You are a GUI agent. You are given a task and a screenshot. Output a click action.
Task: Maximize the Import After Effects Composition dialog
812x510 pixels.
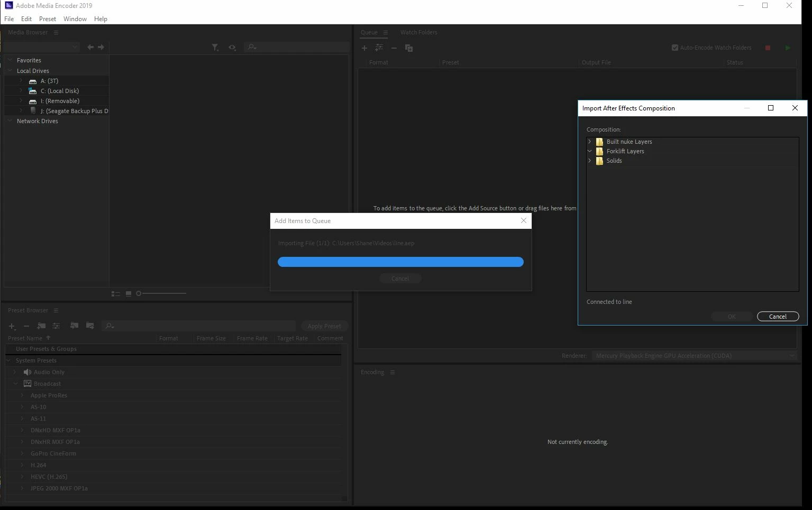click(771, 108)
